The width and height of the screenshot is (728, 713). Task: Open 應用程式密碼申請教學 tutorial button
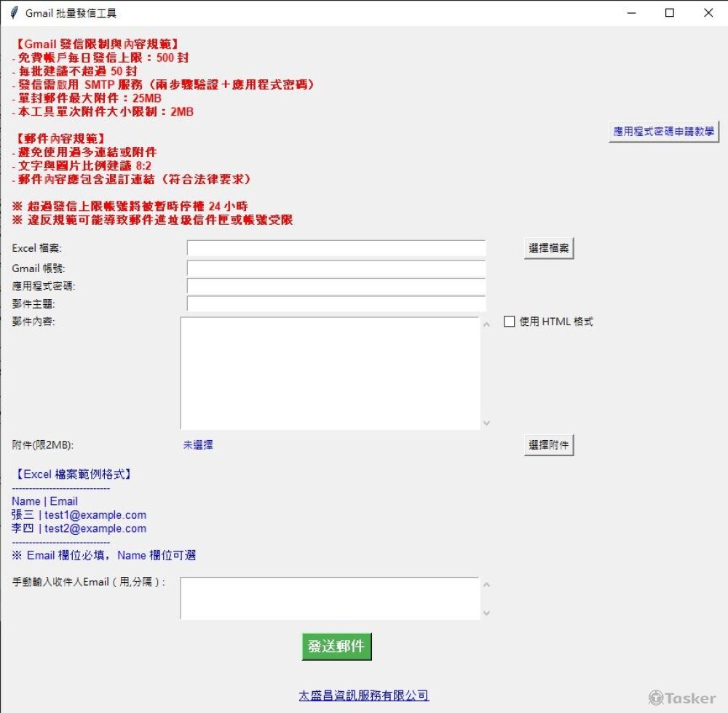click(x=663, y=132)
